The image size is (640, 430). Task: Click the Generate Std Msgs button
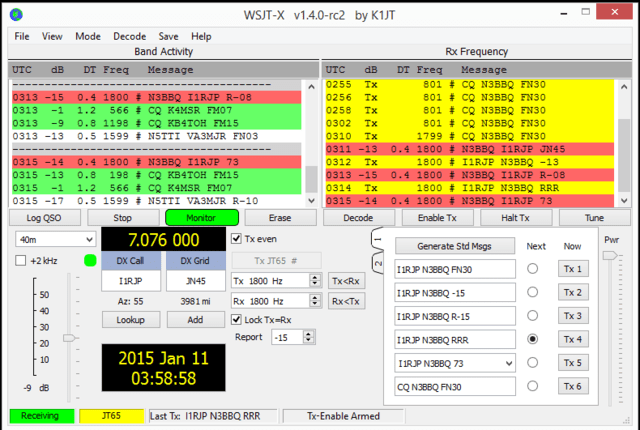[454, 246]
